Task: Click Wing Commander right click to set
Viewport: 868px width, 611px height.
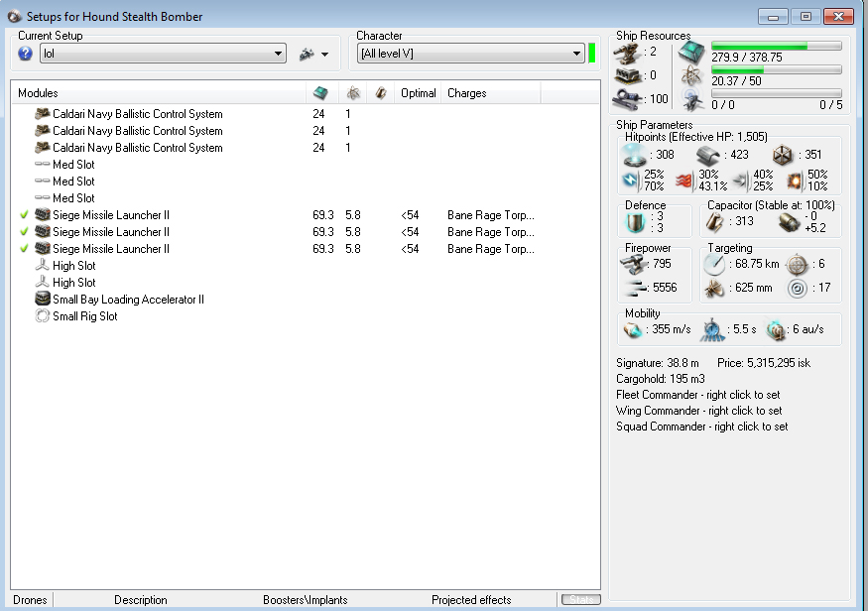Action: 698,411
